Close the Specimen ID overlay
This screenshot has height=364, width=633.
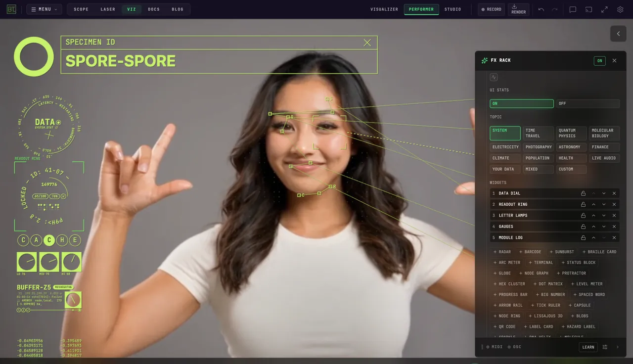coord(367,43)
